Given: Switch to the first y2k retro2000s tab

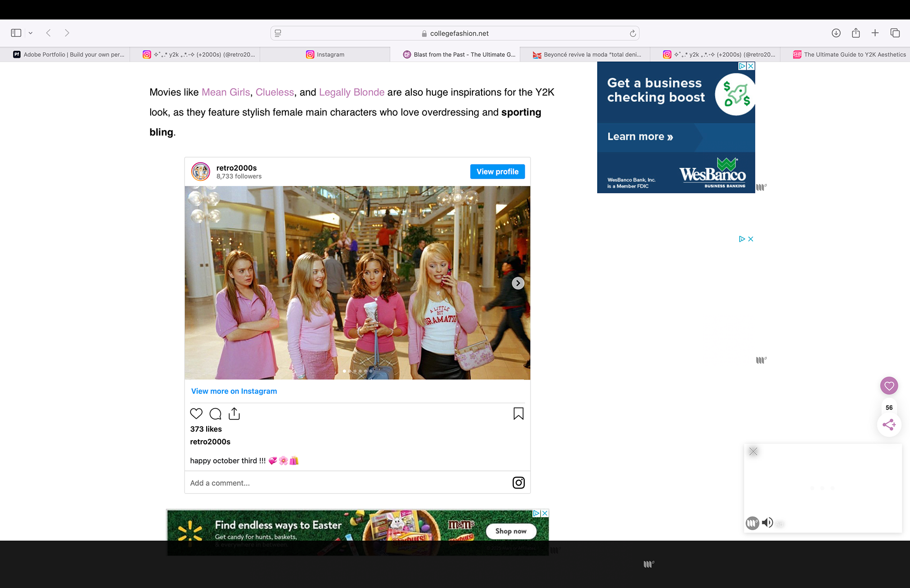Looking at the screenshot, I should tap(195, 54).
